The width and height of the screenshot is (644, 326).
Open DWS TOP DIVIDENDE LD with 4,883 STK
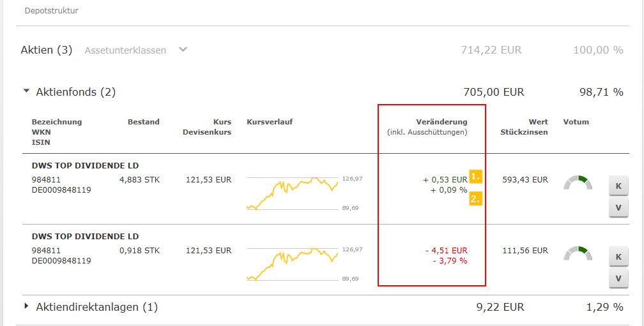[85, 166]
